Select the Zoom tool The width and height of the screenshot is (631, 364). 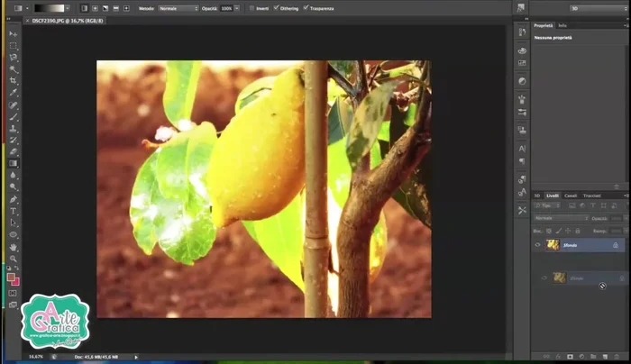pos(13,258)
